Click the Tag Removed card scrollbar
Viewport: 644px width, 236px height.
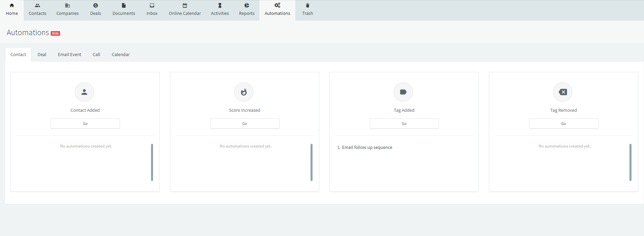(630, 162)
